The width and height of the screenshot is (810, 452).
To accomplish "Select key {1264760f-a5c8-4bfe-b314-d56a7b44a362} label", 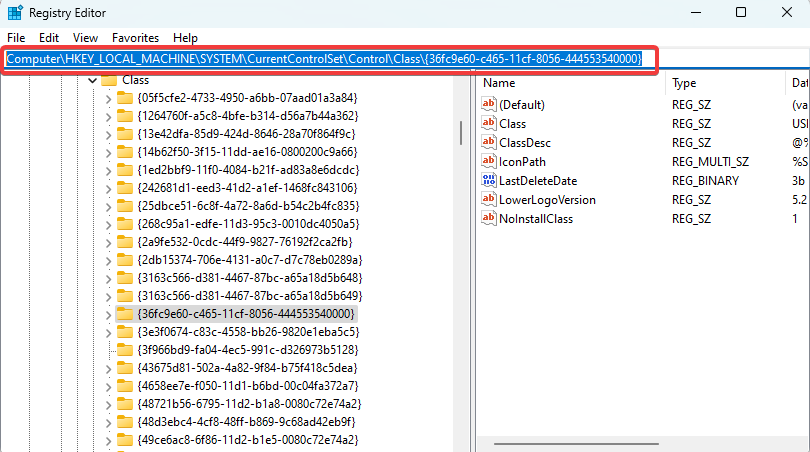I will tap(248, 116).
